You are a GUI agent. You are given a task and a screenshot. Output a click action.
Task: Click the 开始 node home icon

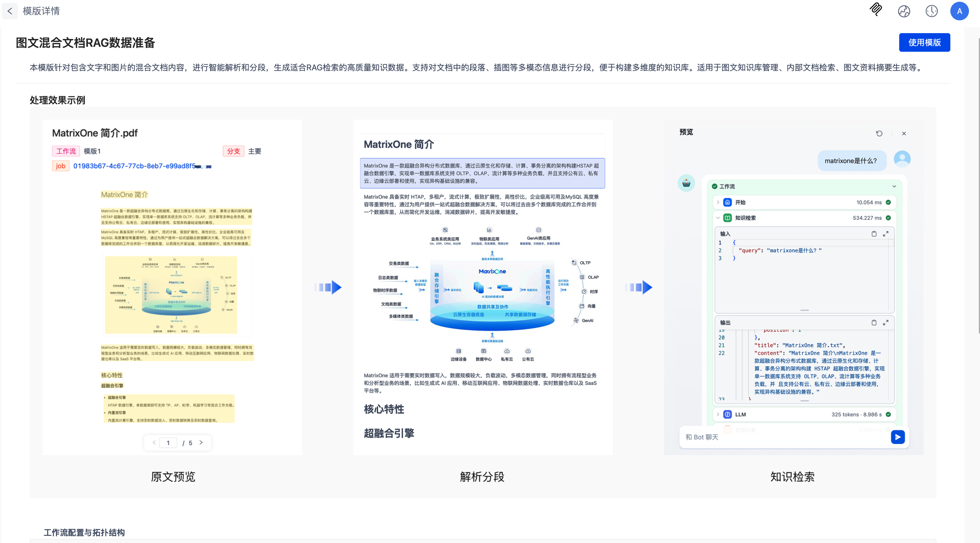click(x=727, y=202)
